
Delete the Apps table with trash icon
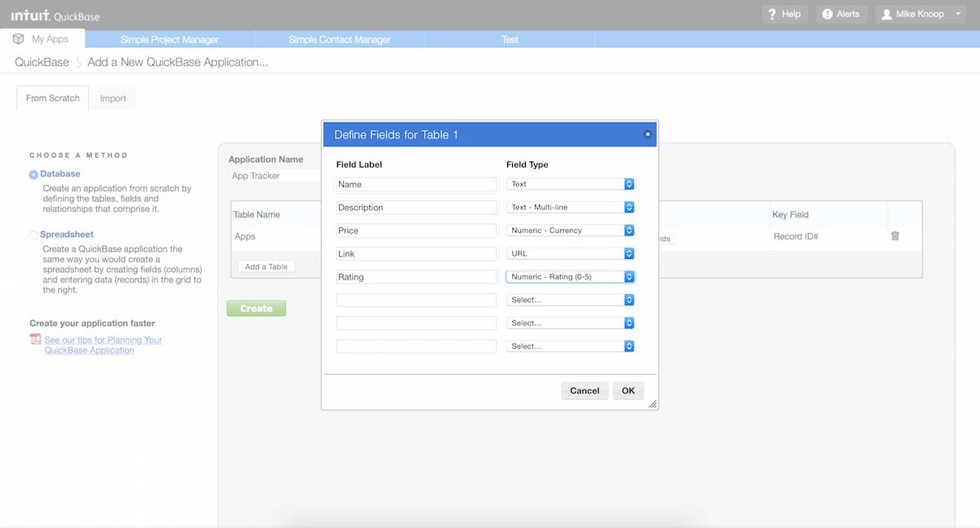[x=895, y=236]
